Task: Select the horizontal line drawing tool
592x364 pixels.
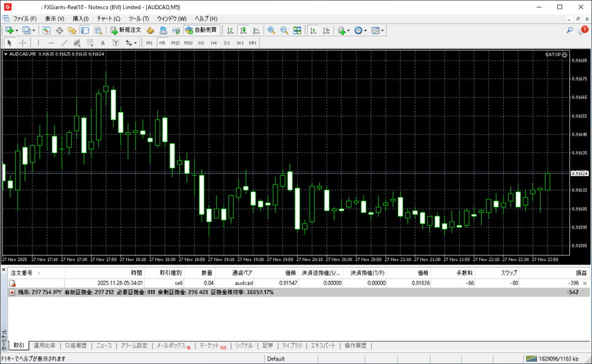Action: click(x=51, y=43)
